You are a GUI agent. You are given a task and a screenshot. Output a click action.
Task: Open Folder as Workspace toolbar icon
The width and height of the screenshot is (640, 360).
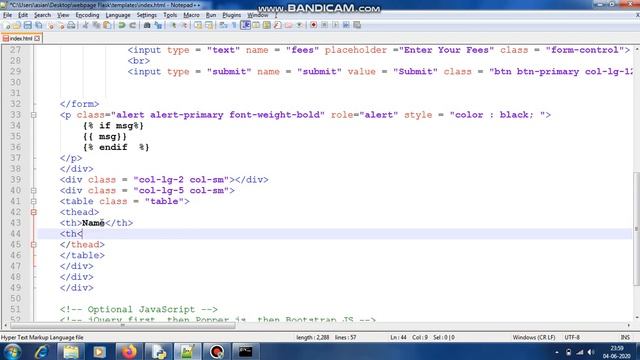click(x=289, y=25)
